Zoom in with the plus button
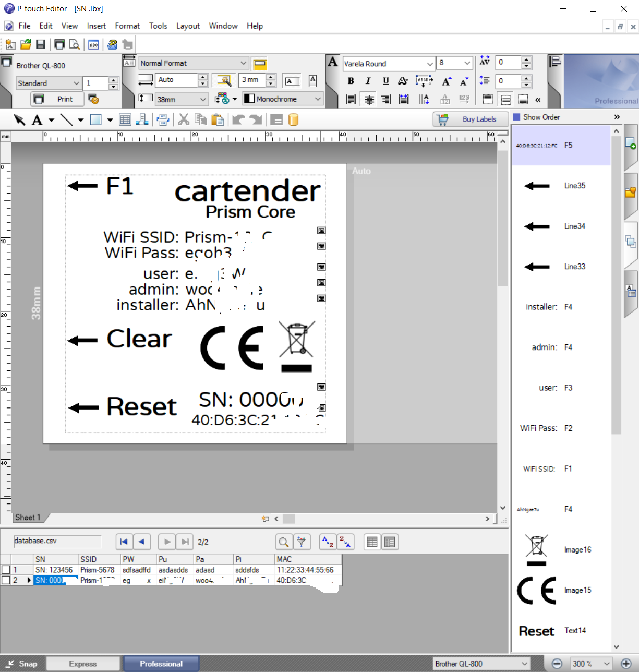The image size is (639, 672). [626, 664]
